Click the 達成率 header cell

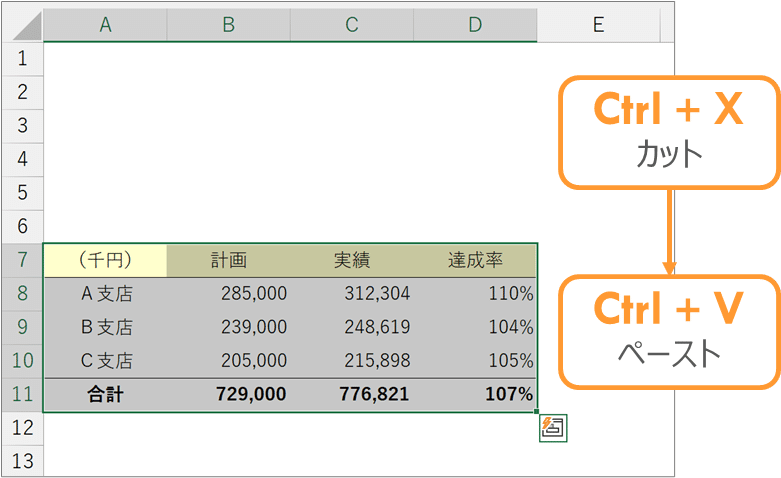[x=475, y=260]
